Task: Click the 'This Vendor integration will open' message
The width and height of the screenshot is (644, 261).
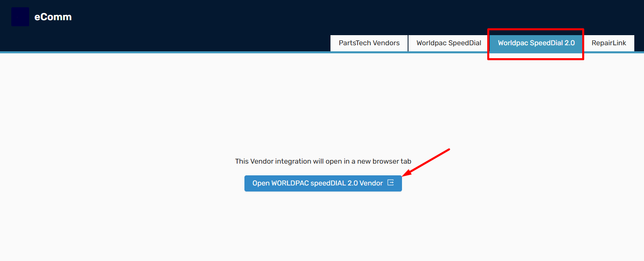Action: point(323,161)
